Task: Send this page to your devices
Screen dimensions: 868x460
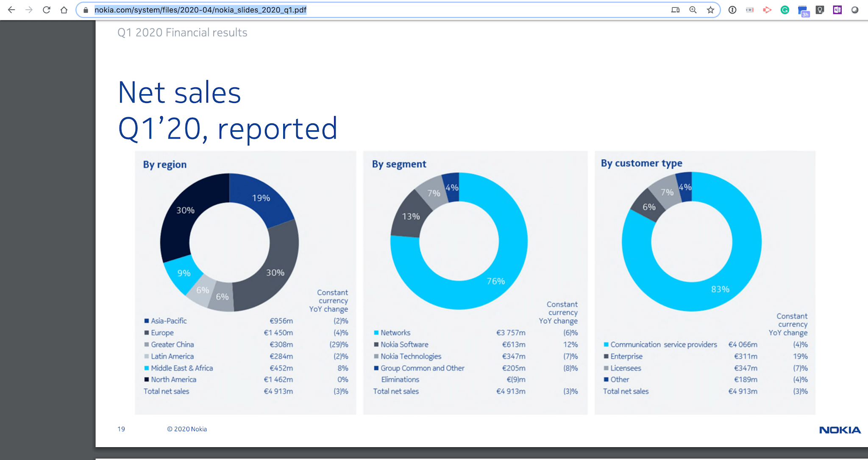Action: 676,9
